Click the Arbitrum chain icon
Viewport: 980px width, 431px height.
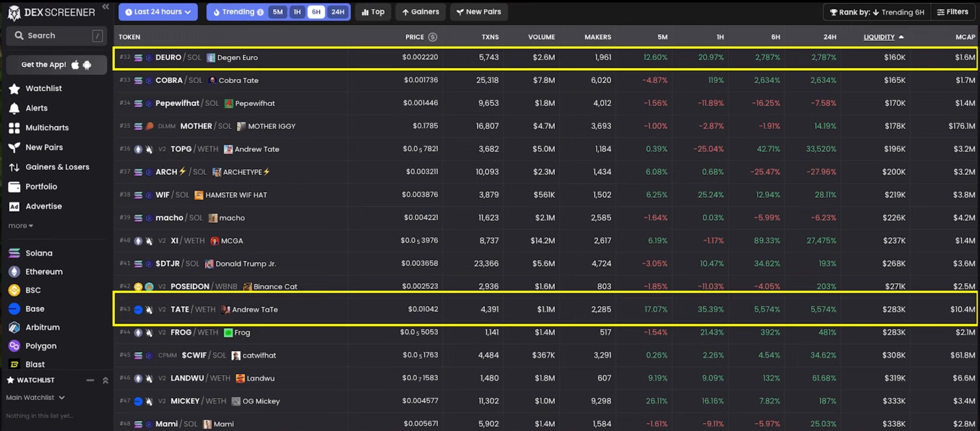14,327
